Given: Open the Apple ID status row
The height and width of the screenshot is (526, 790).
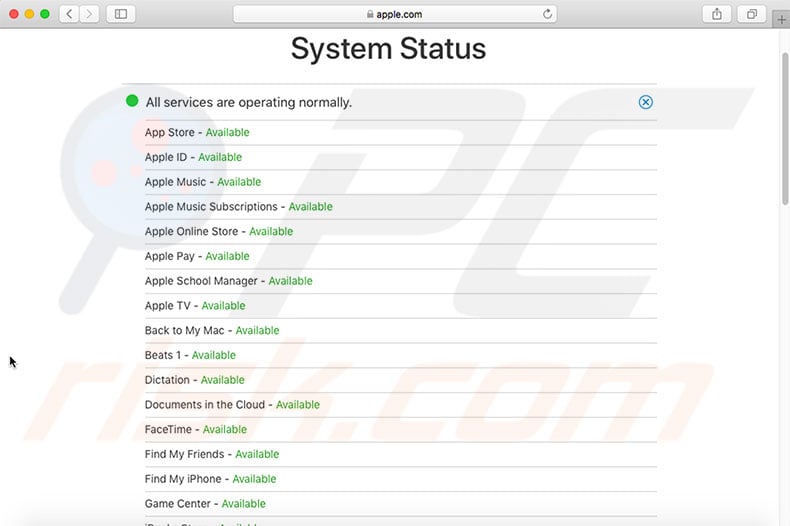Looking at the screenshot, I should pyautogui.click(x=401, y=157).
